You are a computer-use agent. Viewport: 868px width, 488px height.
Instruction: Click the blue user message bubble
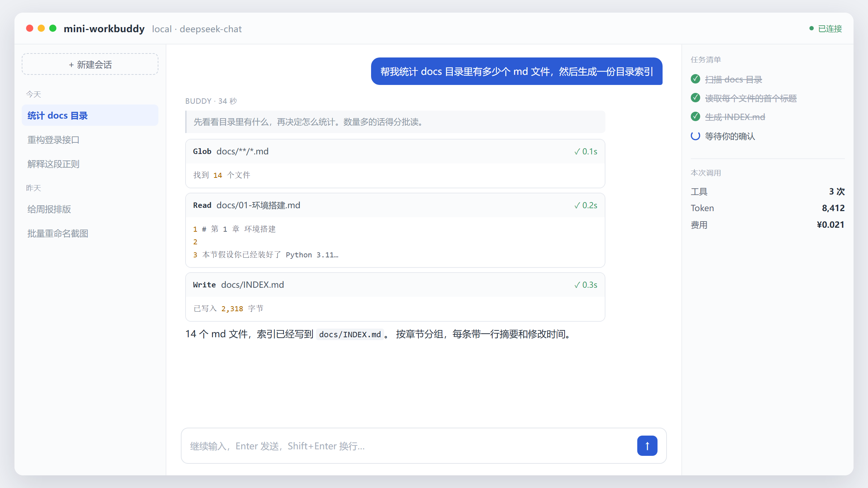516,71
